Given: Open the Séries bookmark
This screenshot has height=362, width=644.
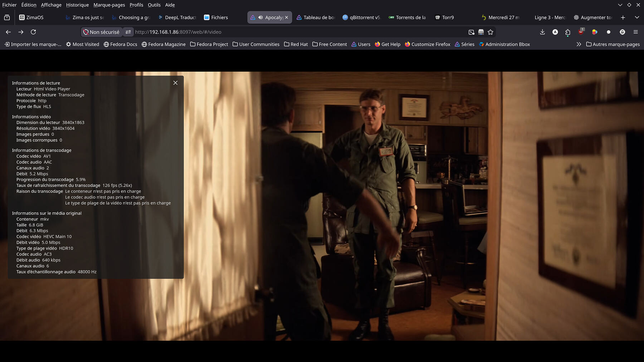Looking at the screenshot, I should tap(464, 44).
